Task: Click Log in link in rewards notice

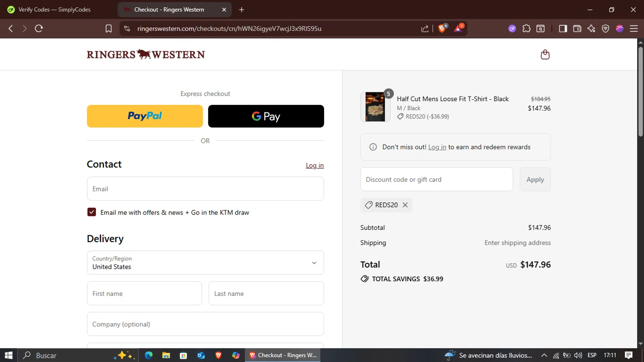Action: point(437,147)
